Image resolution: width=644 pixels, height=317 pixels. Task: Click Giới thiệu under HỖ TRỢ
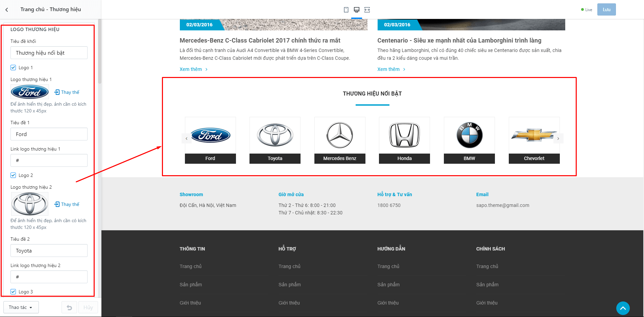coord(289,303)
